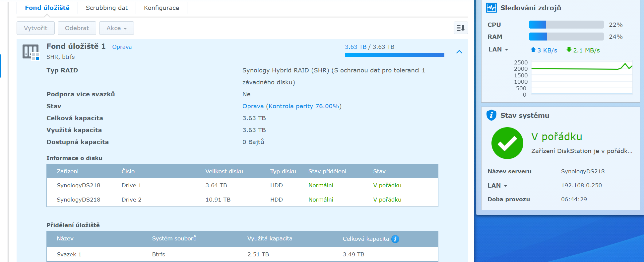
Task: Open the Konfigurace tab
Action: pos(161,8)
